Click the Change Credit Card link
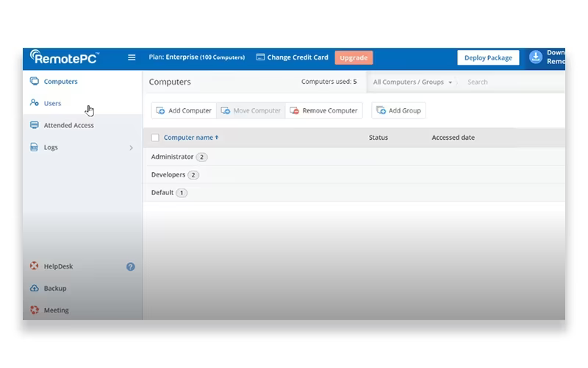Screen dimensions: 588x368 [298, 57]
